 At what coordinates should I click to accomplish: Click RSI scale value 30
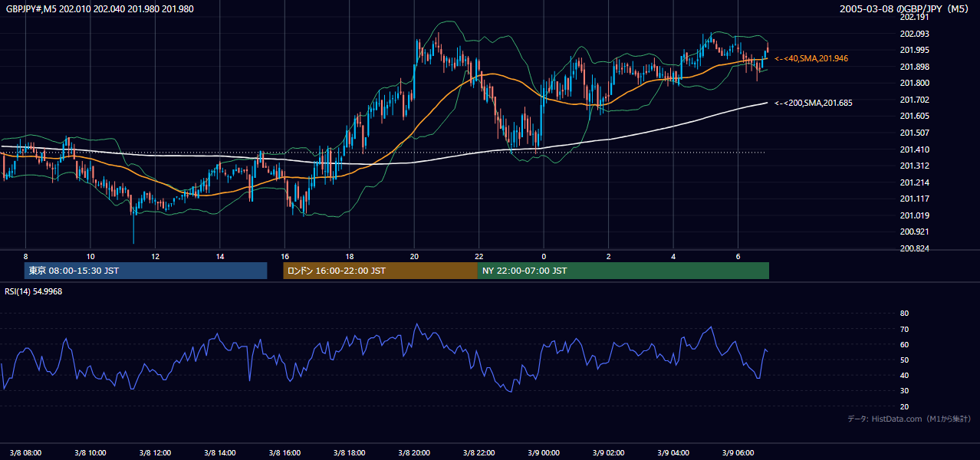coord(904,391)
